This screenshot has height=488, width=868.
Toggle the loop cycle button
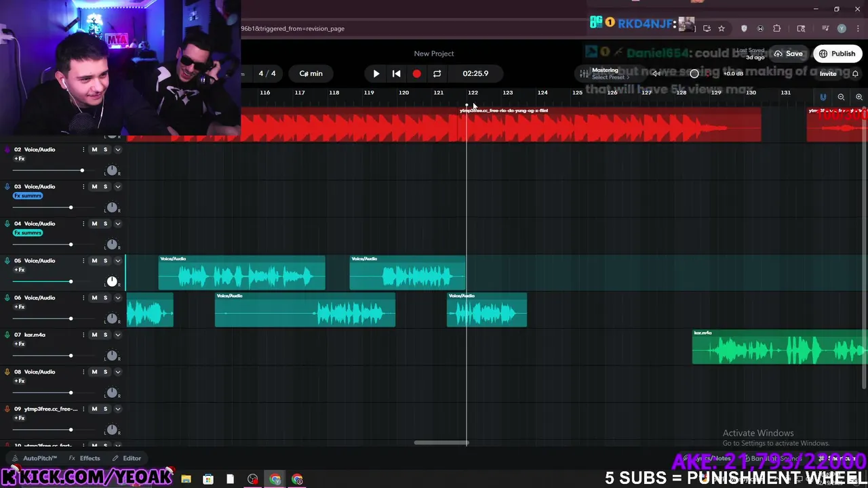tap(437, 73)
